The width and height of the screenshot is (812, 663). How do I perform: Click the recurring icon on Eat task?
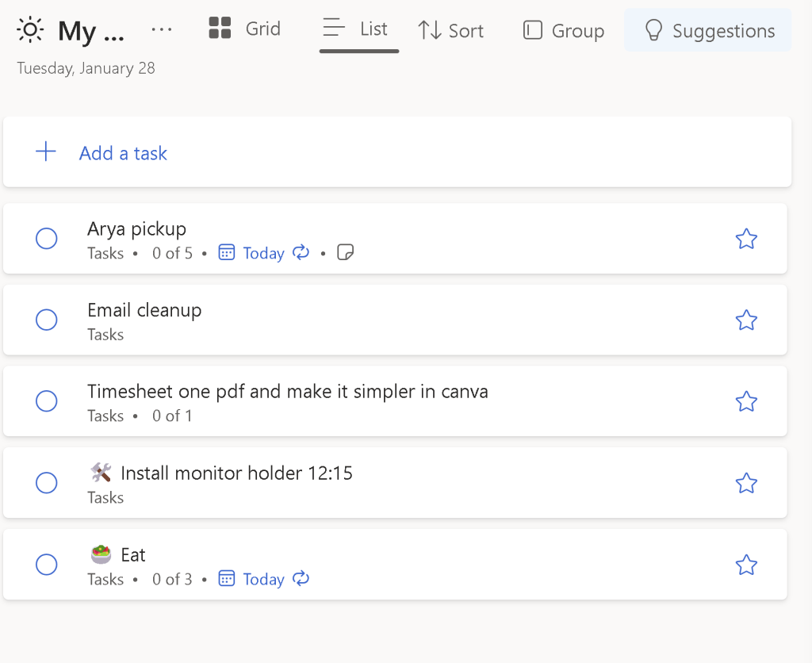301,578
